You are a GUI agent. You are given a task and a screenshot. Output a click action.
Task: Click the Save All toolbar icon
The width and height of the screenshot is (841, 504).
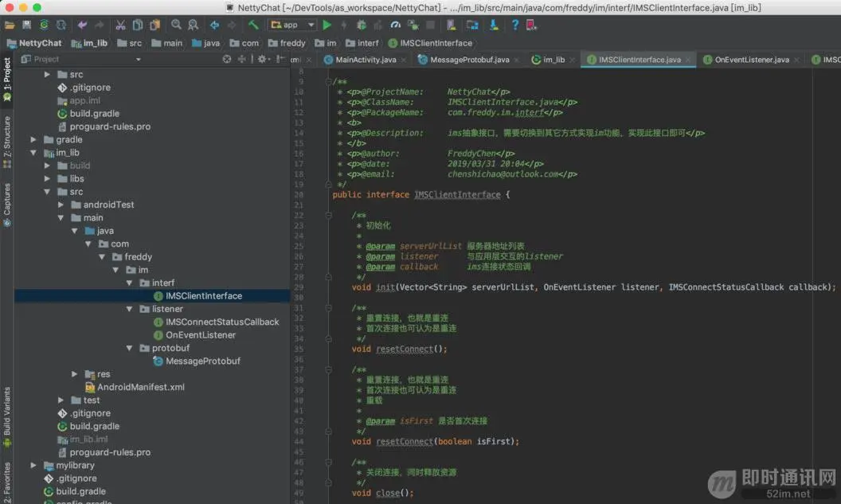[27, 25]
